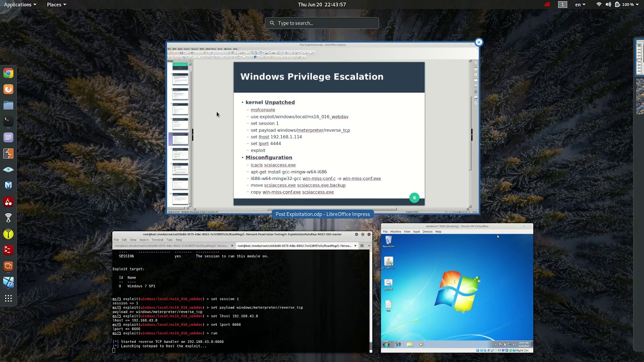Click 'set lport 4444' line on slide

[x=266, y=143]
